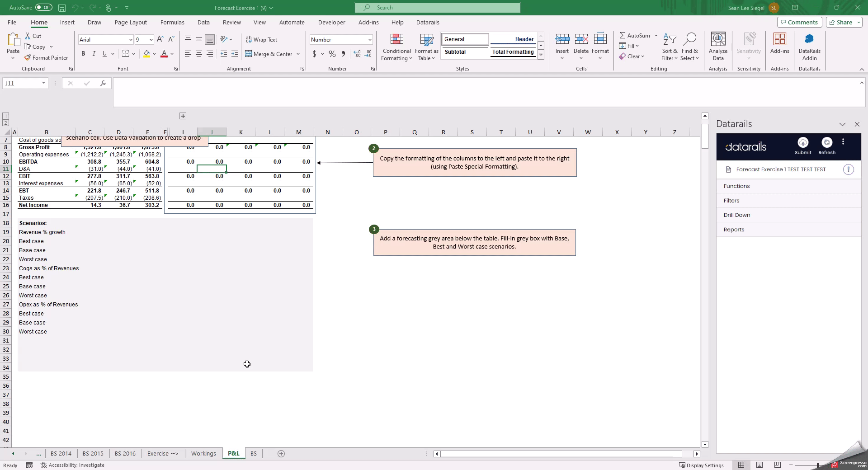This screenshot has height=470, width=868.
Task: Click the Increase Font Size icon
Action: click(x=160, y=39)
